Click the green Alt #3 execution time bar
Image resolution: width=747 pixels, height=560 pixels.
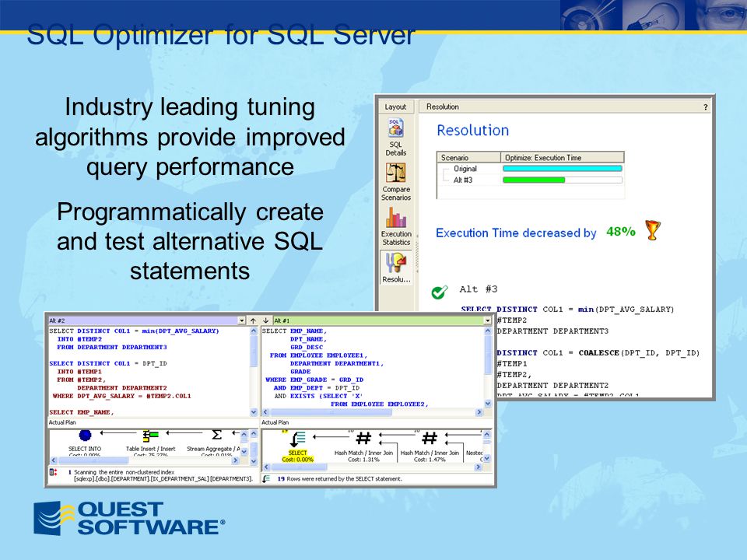coord(534,180)
